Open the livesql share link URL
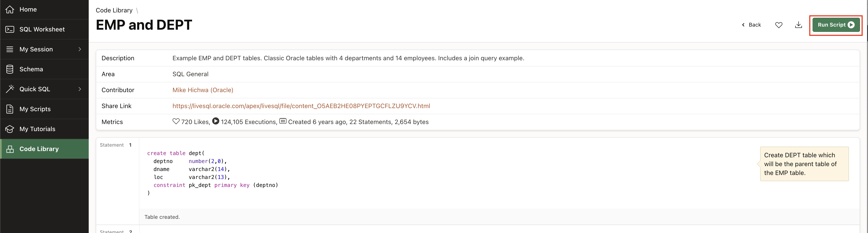This screenshot has height=233, width=868. coord(301,106)
